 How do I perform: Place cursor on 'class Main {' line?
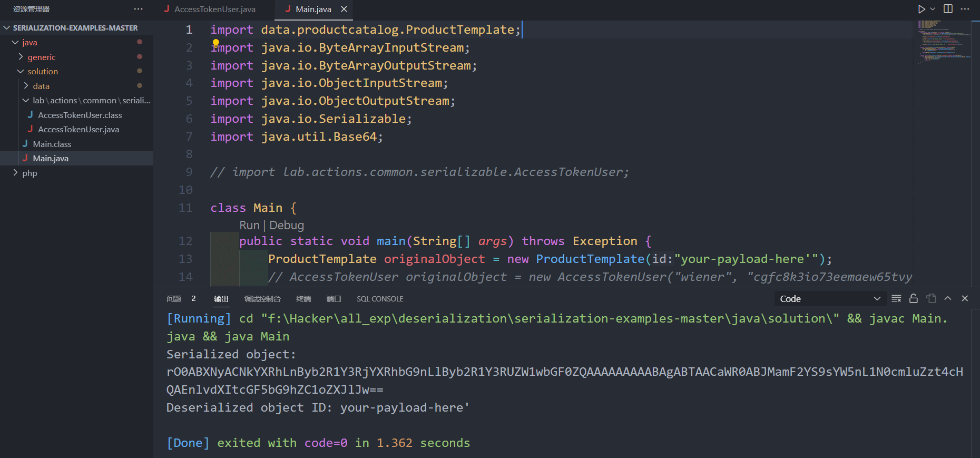point(253,208)
